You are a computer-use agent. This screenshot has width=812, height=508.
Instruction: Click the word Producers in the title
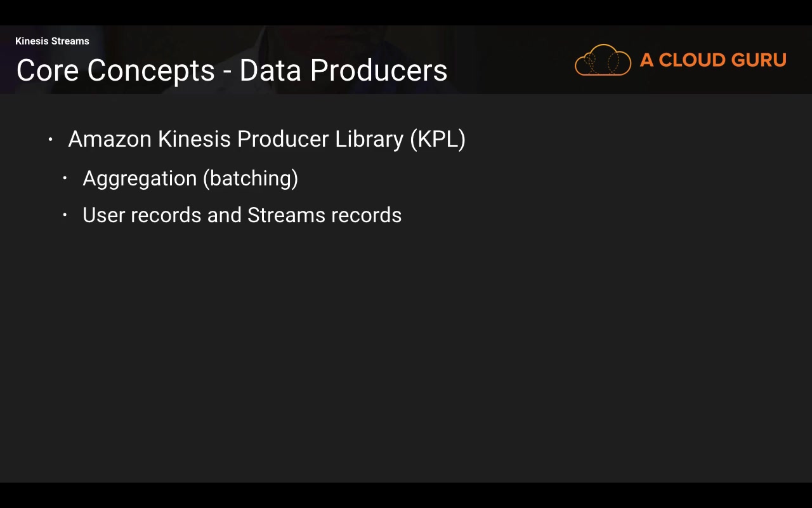pos(379,70)
